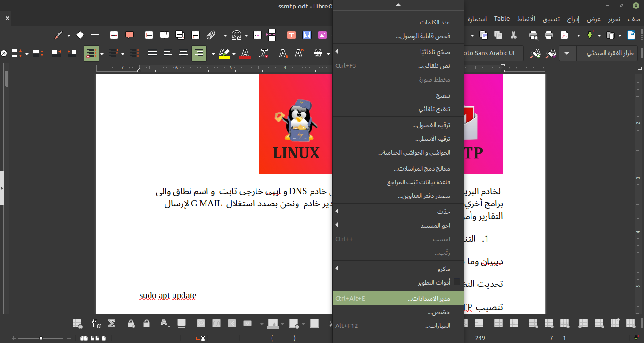Click the Clear Direct Formatting icon
Image resolution: width=644 pixels, height=343 pixels.
(264, 53)
